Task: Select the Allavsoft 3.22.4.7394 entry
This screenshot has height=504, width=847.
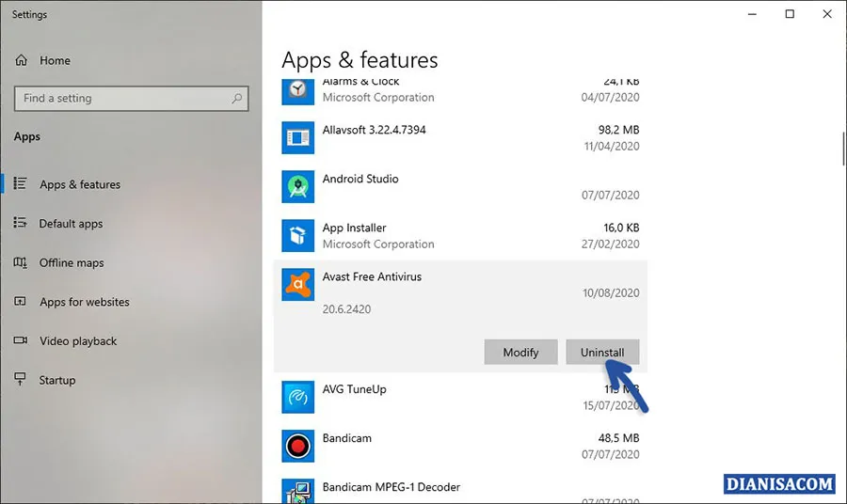Action: (374, 130)
